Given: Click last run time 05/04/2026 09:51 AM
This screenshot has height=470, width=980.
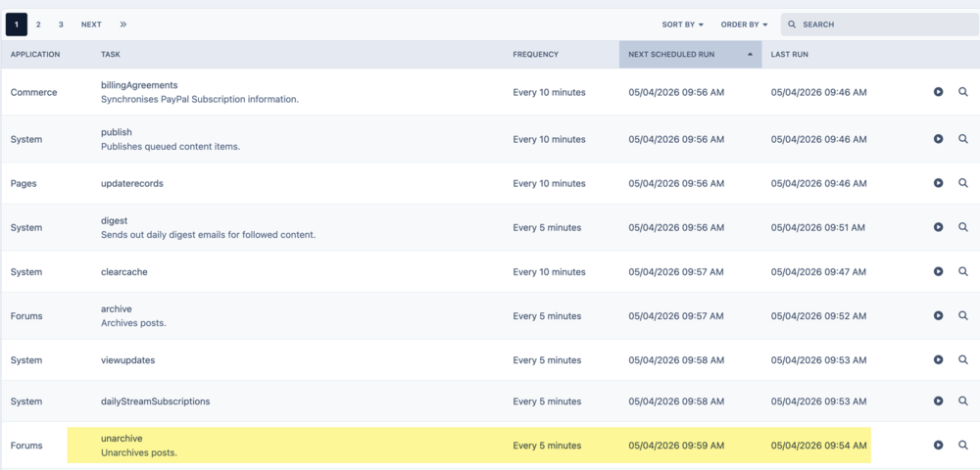Looking at the screenshot, I should tap(818, 228).
